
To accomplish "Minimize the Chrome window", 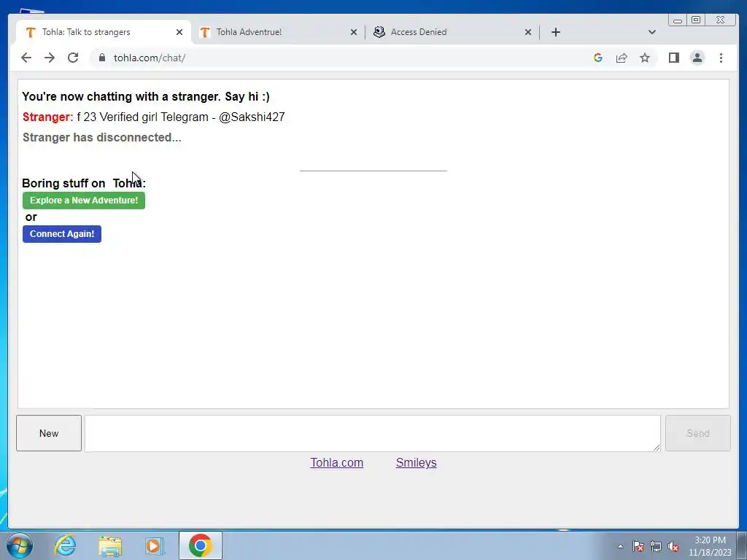I will coord(678,20).
